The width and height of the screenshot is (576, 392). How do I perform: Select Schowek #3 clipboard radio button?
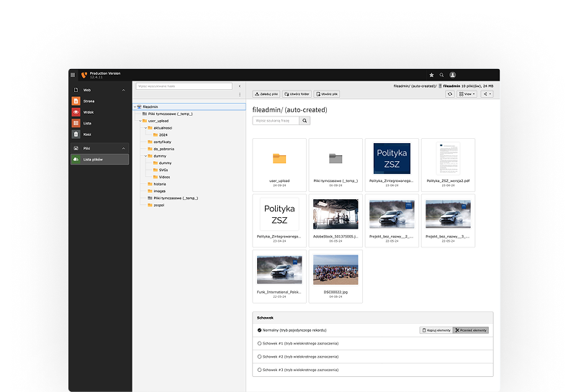(259, 369)
